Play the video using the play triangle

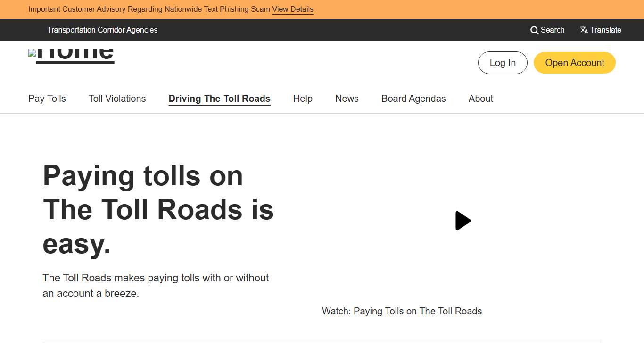point(463,220)
